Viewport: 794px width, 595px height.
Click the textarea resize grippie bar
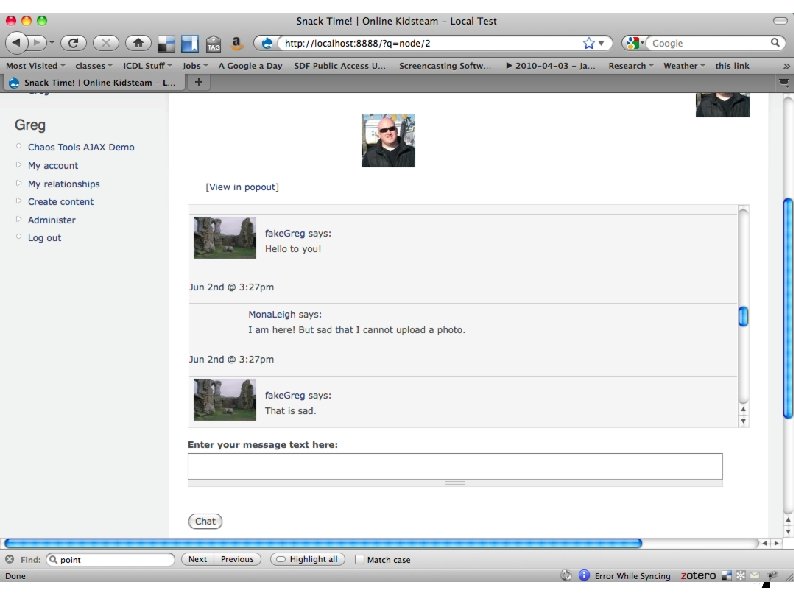click(x=455, y=483)
